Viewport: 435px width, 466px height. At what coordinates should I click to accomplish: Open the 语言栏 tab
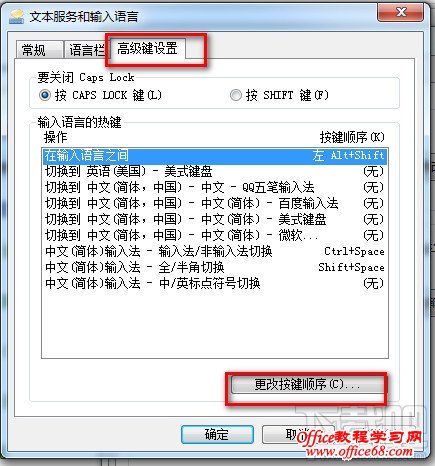pos(87,50)
